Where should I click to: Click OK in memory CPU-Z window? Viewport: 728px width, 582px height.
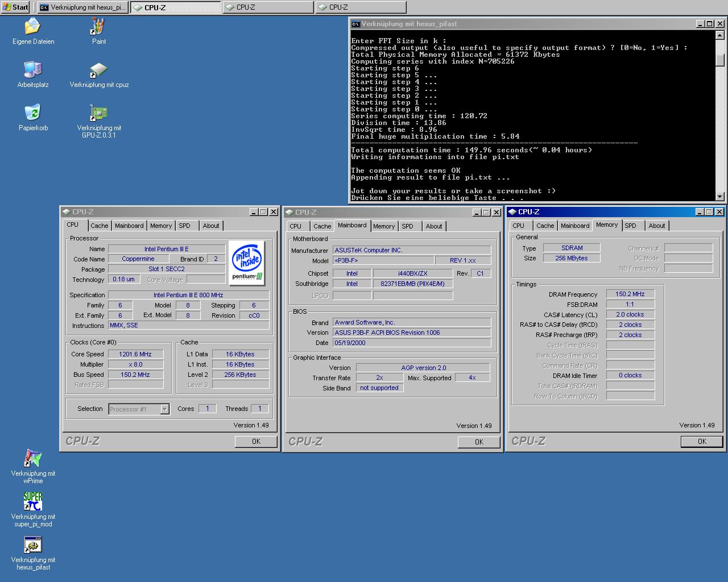(702, 441)
